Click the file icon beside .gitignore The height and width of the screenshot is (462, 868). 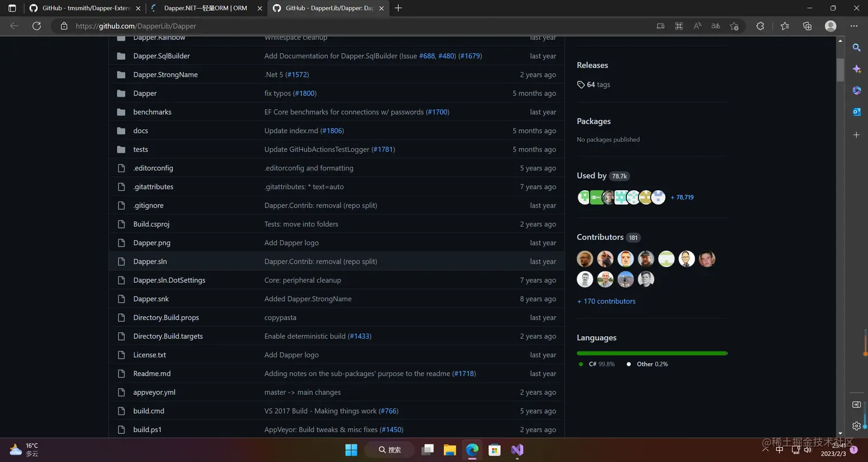point(121,205)
